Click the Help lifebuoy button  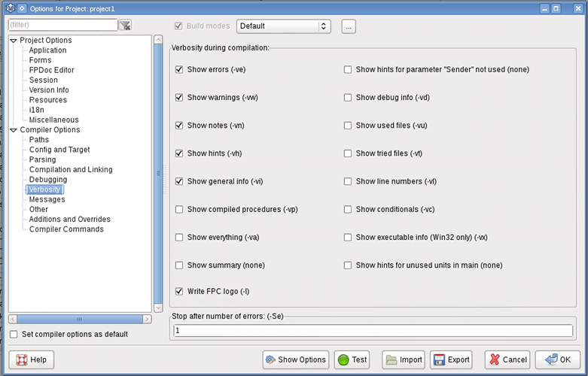click(31, 359)
